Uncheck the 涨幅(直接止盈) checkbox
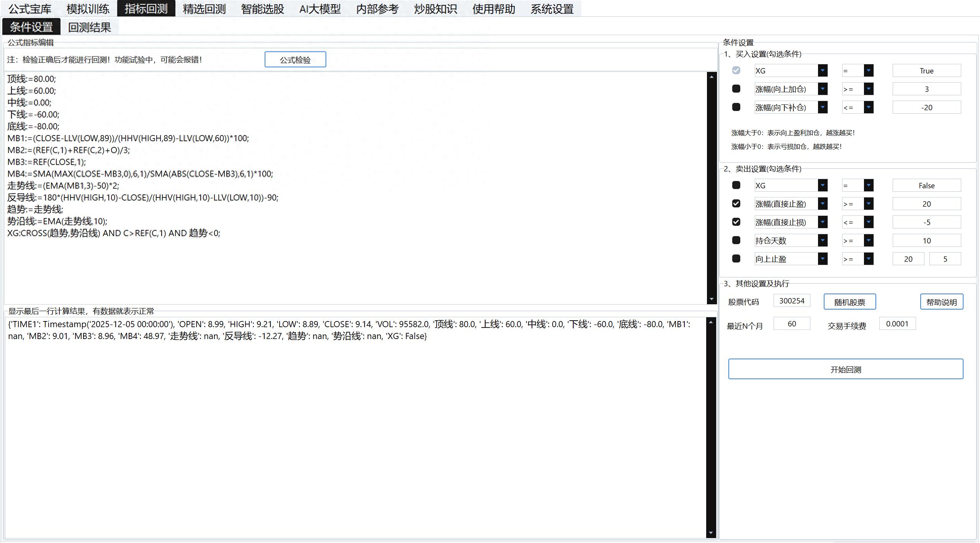This screenshot has width=980, height=543. pyautogui.click(x=736, y=204)
